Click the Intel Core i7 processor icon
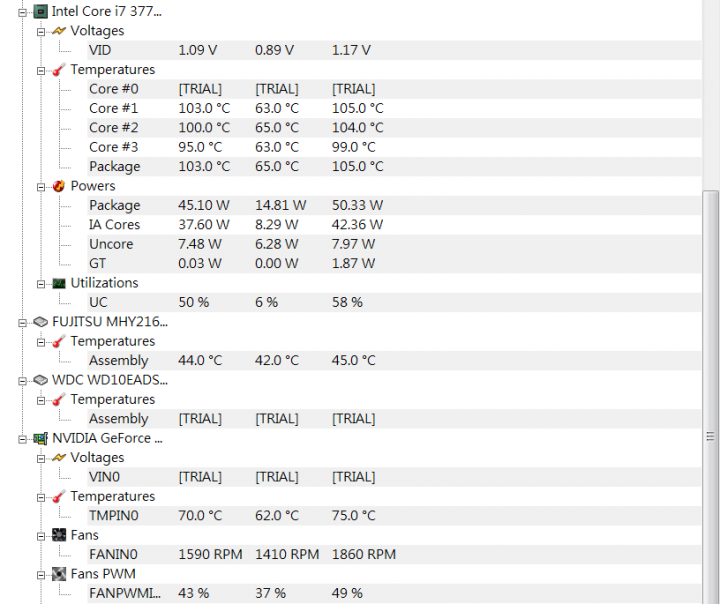Screen dimensions: 720x604 click(40, 11)
